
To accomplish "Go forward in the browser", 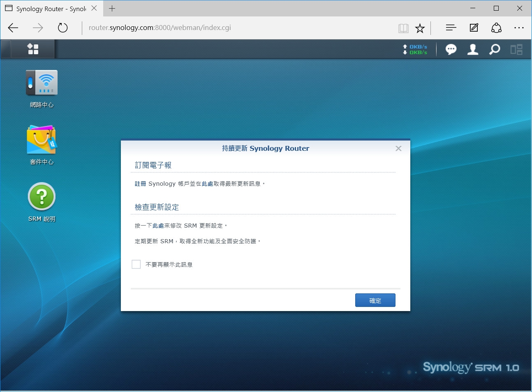I will tap(38, 28).
